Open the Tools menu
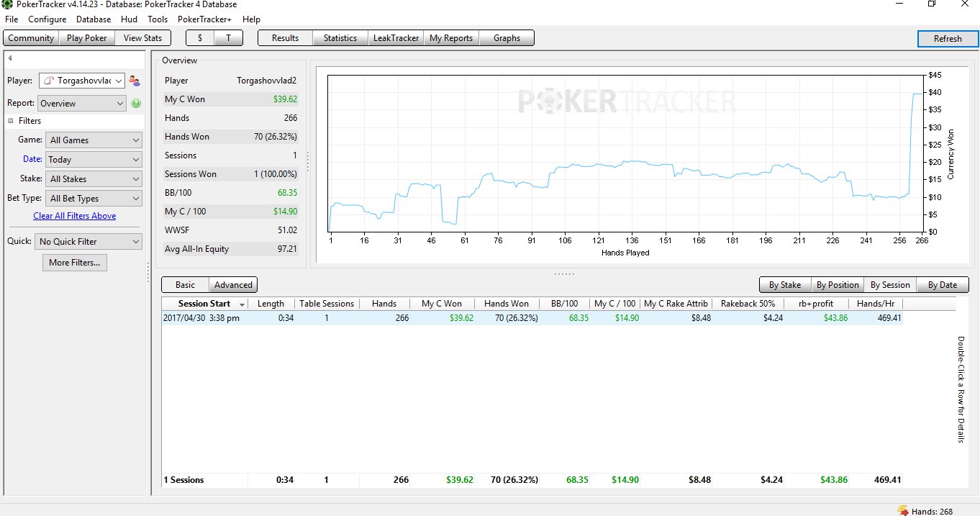This screenshot has height=516, width=980. (158, 19)
